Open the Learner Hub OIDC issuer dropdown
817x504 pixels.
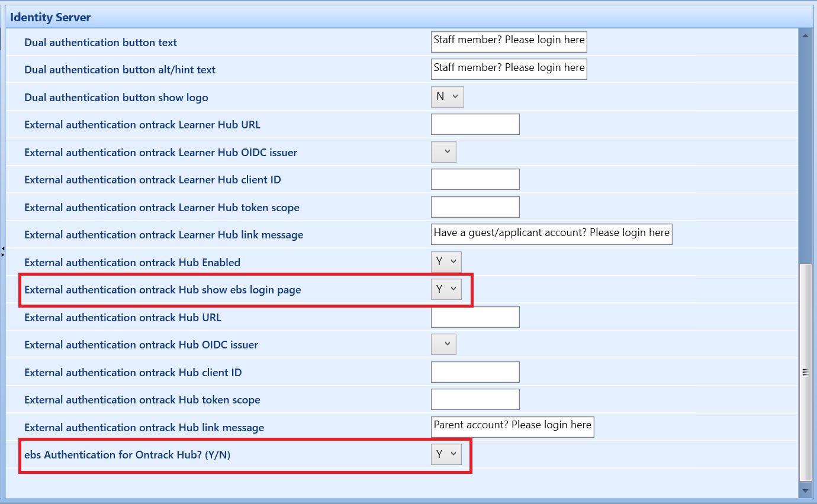[x=443, y=152]
